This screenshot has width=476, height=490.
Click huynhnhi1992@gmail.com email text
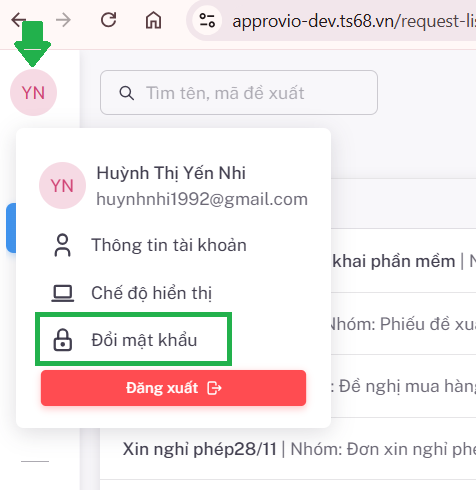click(x=202, y=199)
